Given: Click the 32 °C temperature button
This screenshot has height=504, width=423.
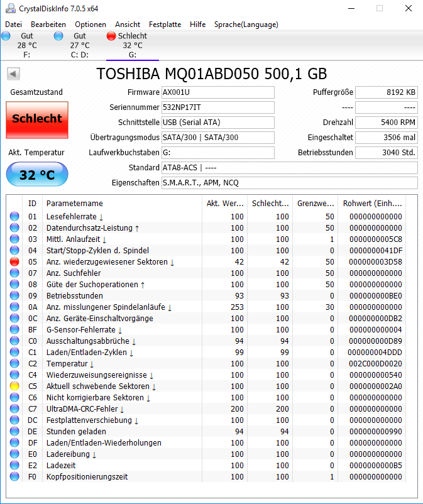Looking at the screenshot, I should pos(37,174).
